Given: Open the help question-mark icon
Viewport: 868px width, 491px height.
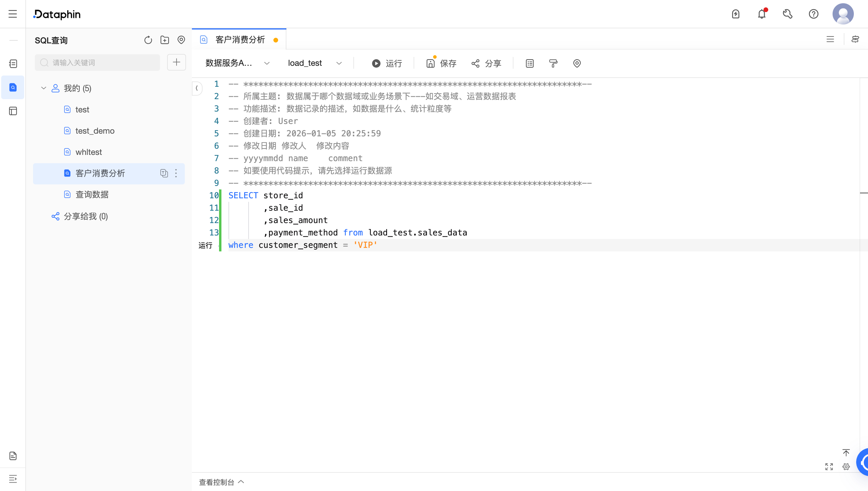Looking at the screenshot, I should [x=813, y=14].
